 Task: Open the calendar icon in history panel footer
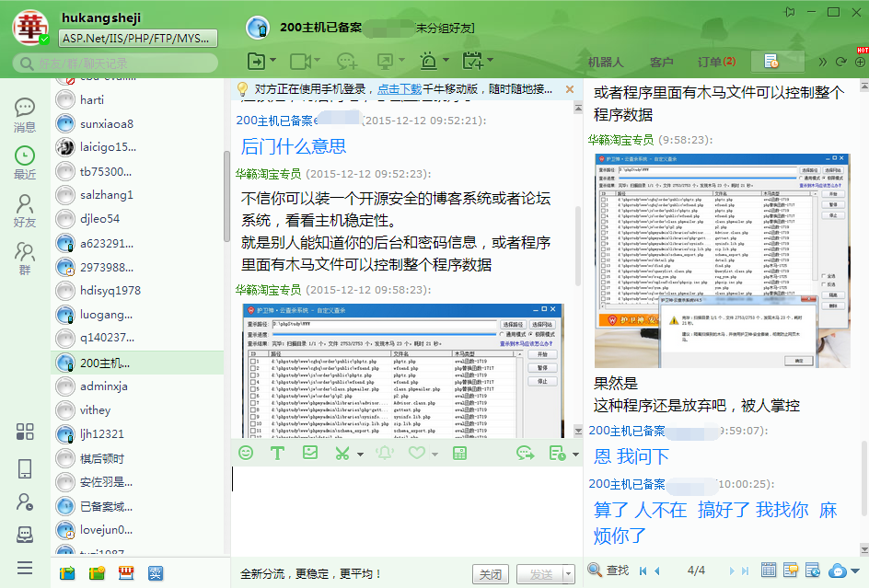768,571
